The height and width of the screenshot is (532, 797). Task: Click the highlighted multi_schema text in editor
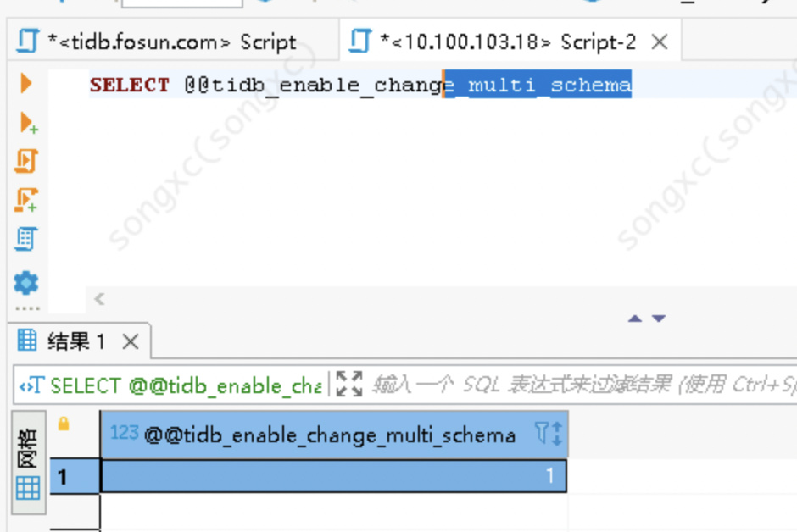[538, 84]
